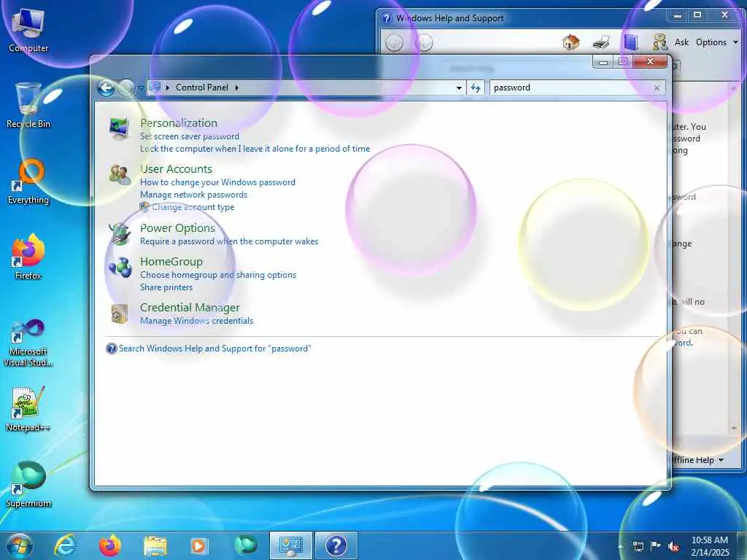The image size is (747, 560).
Task: Click Share printers link
Action: tap(166, 287)
